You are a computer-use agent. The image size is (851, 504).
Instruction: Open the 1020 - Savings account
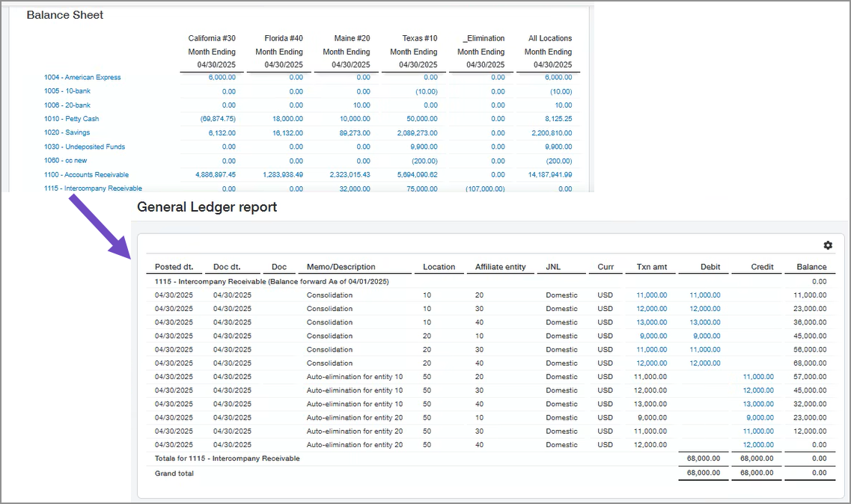(68, 132)
